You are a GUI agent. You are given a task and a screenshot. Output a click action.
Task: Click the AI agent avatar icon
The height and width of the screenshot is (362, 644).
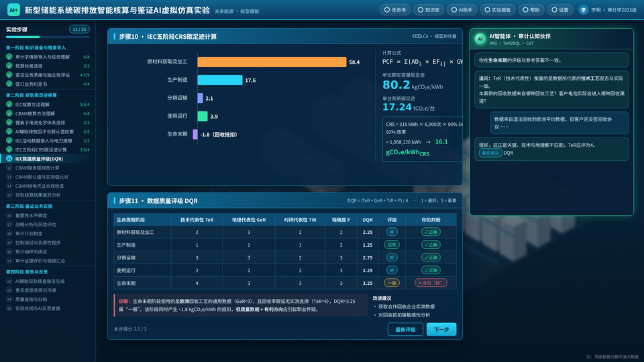click(480, 39)
